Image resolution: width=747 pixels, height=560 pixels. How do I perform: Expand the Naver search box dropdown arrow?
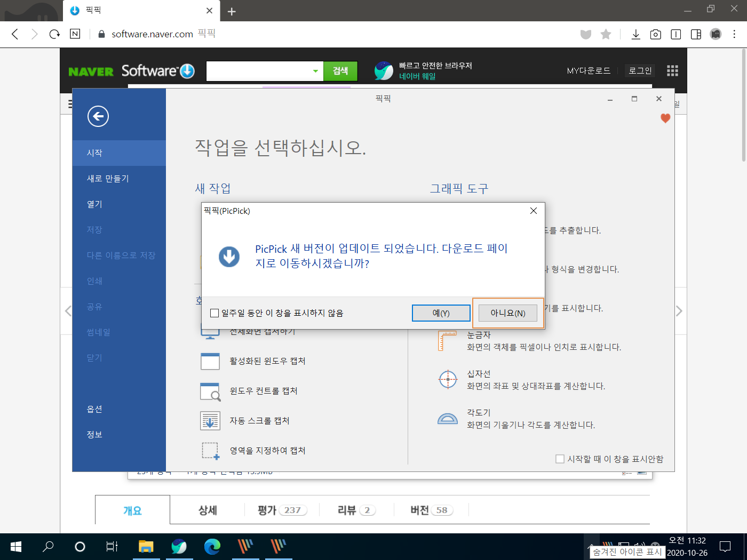(x=315, y=71)
